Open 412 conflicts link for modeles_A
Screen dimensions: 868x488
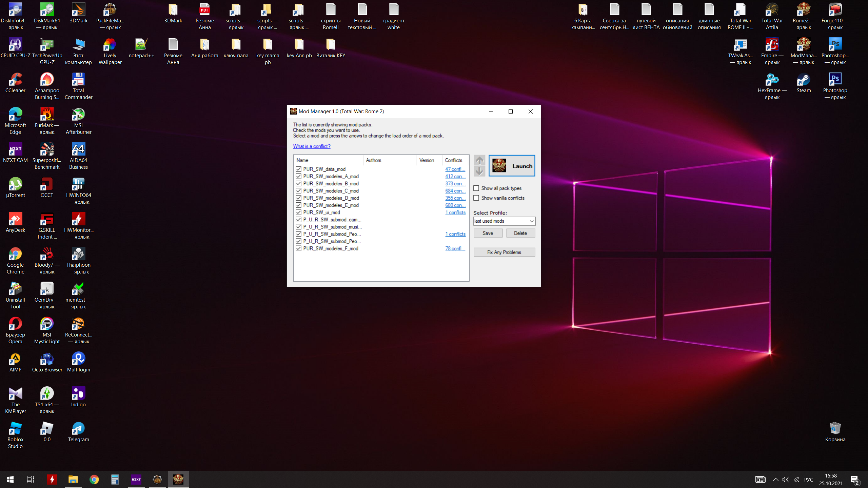pos(455,176)
